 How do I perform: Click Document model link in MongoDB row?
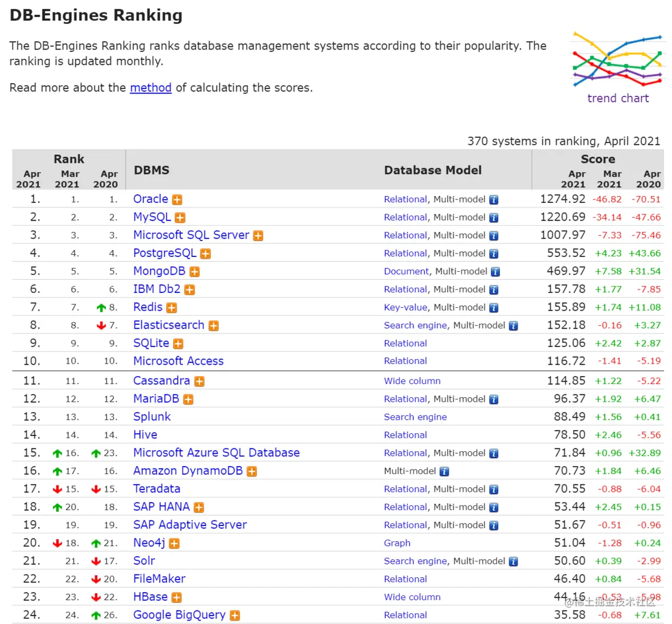[406, 271]
